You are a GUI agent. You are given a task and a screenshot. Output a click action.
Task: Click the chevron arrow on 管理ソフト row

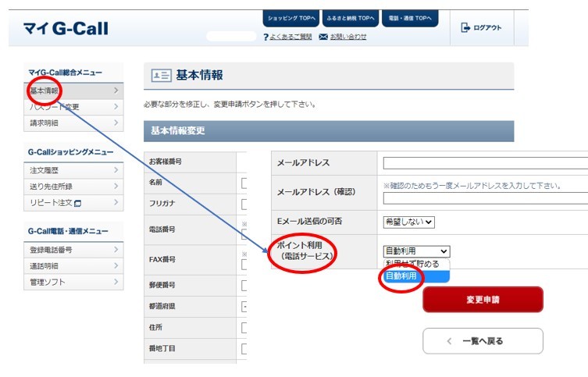coord(116,281)
